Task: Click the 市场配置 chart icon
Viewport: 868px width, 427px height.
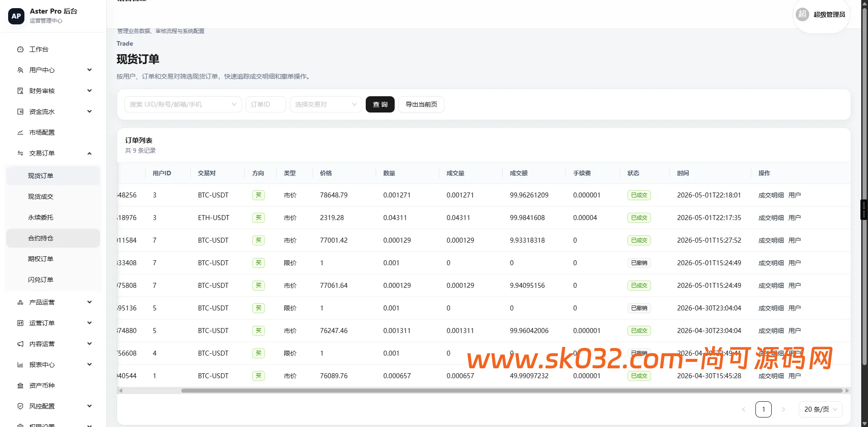Action: tap(20, 132)
